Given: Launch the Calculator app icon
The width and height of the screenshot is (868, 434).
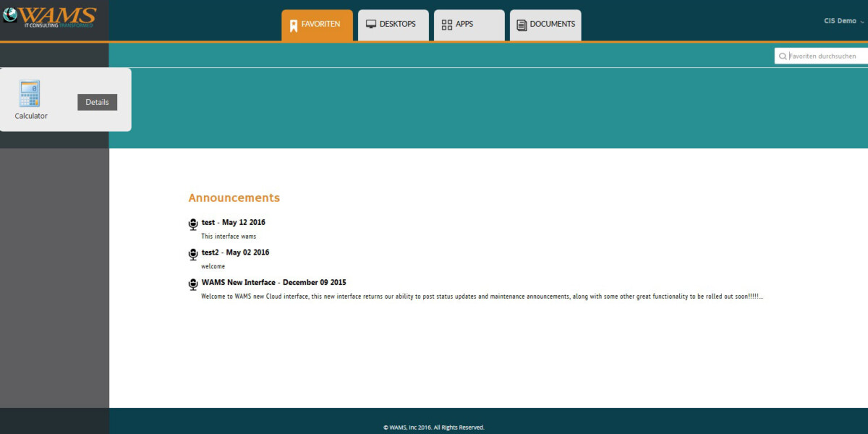Looking at the screenshot, I should click(30, 94).
